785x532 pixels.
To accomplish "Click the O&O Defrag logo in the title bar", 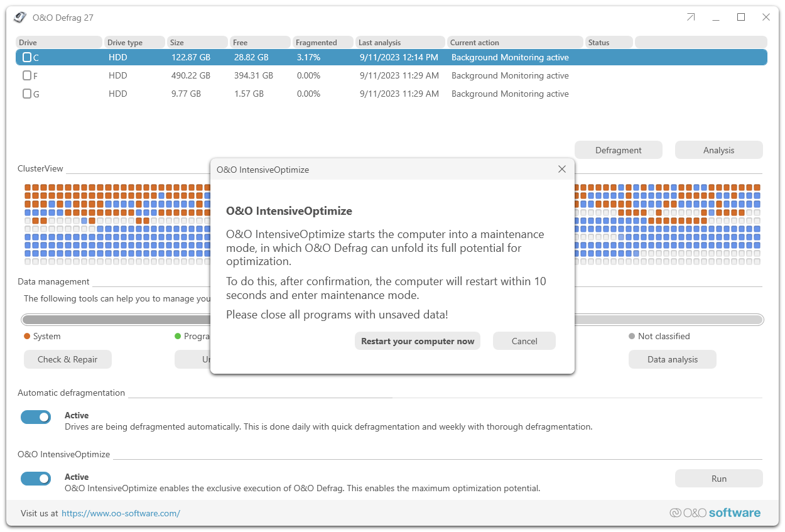I will (19, 18).
